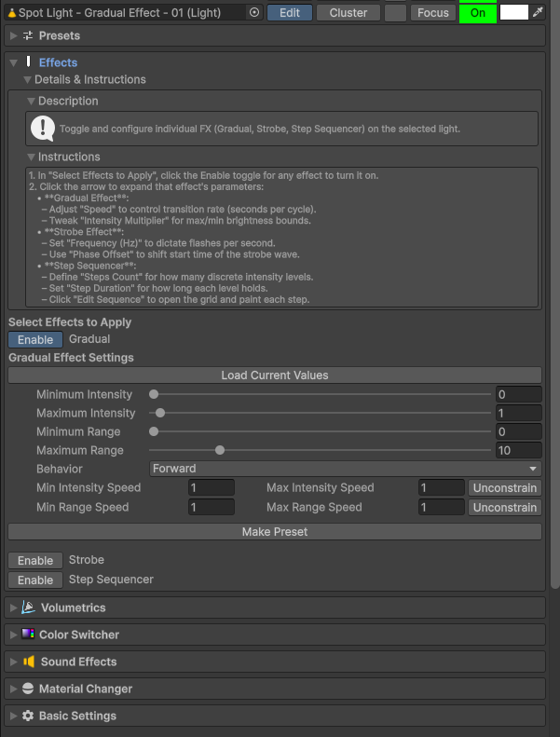The width and height of the screenshot is (560, 737).
Task: Click the Maximum Intensity value field
Action: [x=519, y=413]
